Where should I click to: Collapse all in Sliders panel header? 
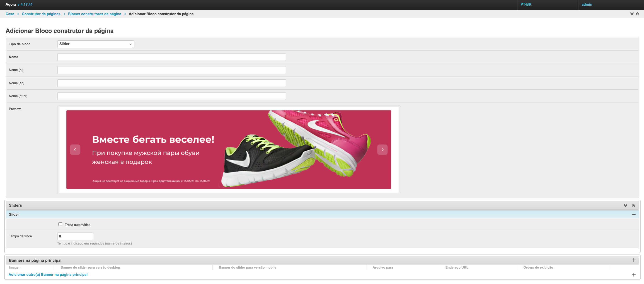[x=633, y=205]
